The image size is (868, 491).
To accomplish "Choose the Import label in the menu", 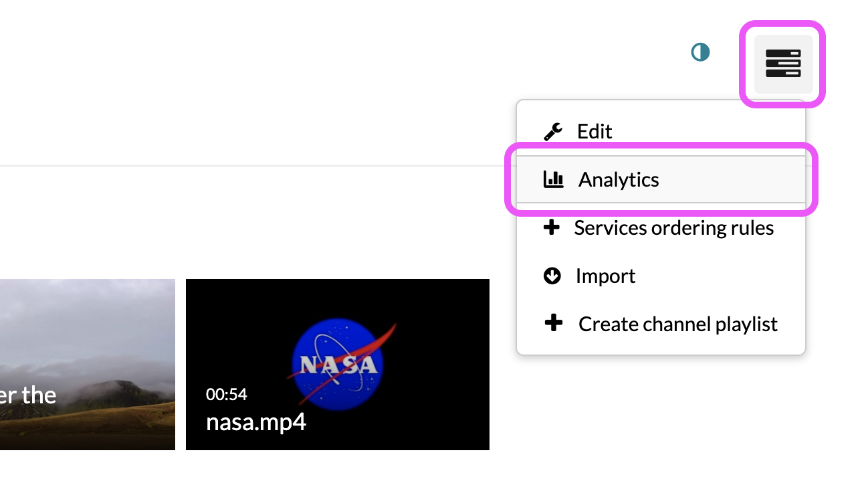I will [x=605, y=276].
